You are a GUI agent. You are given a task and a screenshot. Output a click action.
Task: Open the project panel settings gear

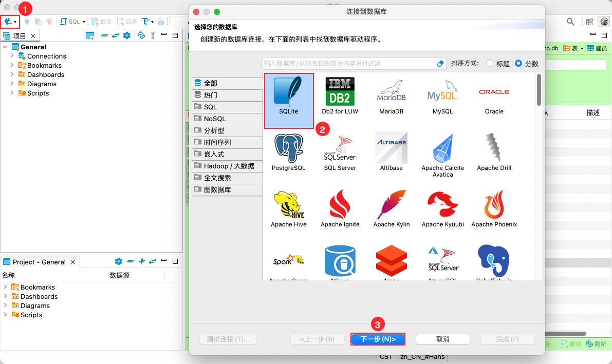click(x=127, y=35)
